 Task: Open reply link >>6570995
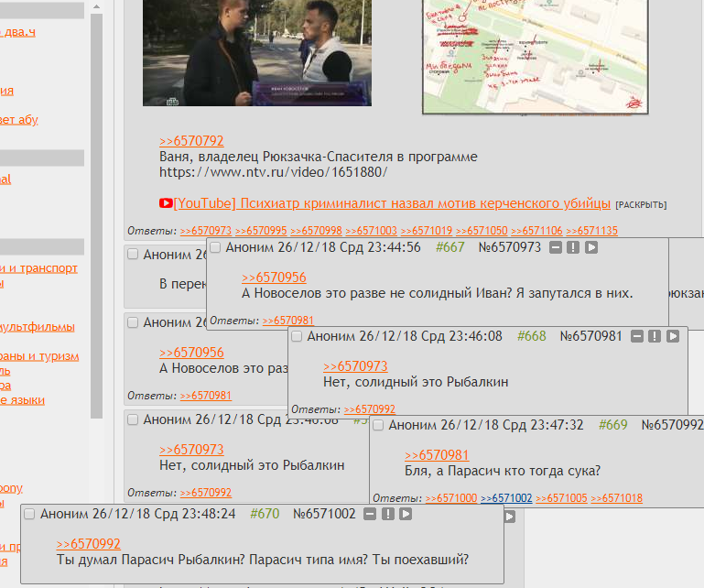(x=261, y=231)
